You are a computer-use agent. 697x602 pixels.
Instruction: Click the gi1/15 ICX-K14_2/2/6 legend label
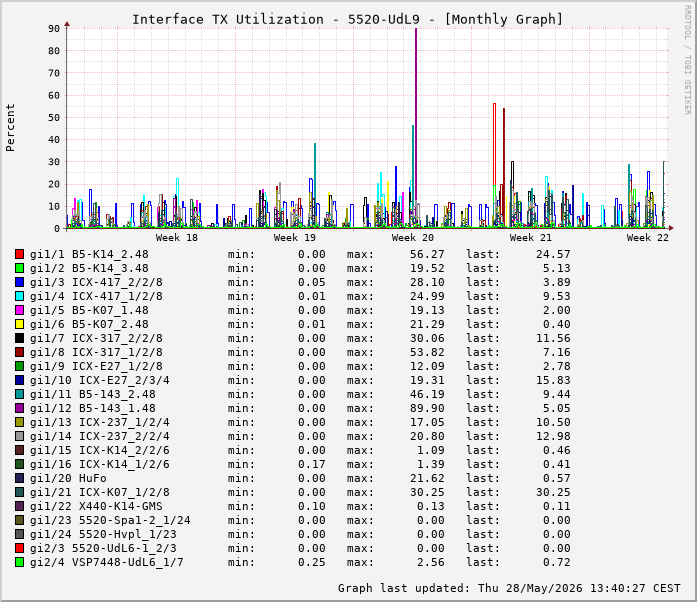tap(100, 450)
